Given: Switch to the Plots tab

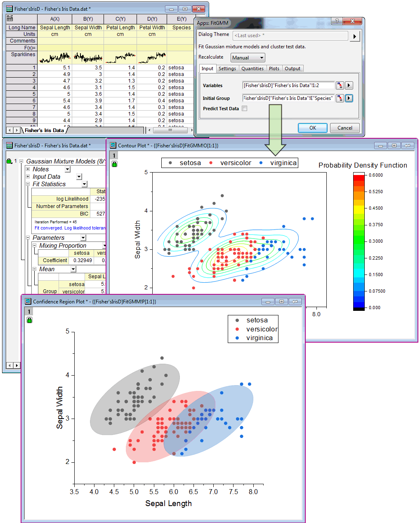Looking at the screenshot, I should 274,69.
